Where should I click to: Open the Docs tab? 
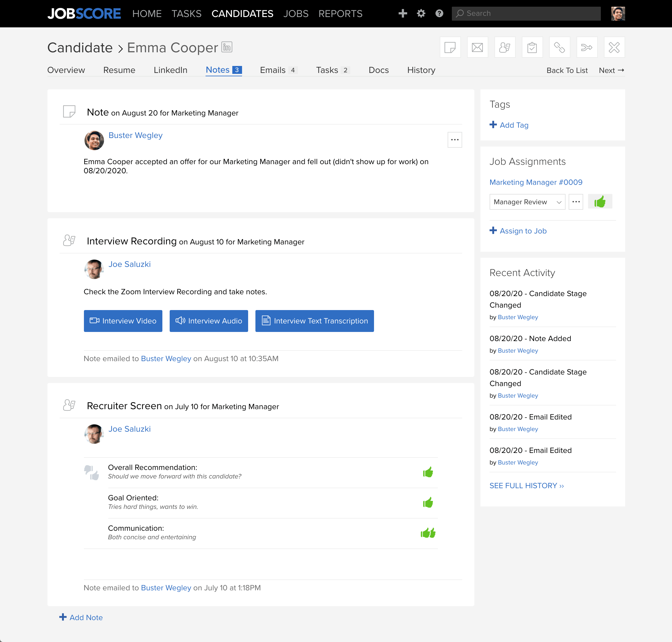pyautogui.click(x=379, y=70)
